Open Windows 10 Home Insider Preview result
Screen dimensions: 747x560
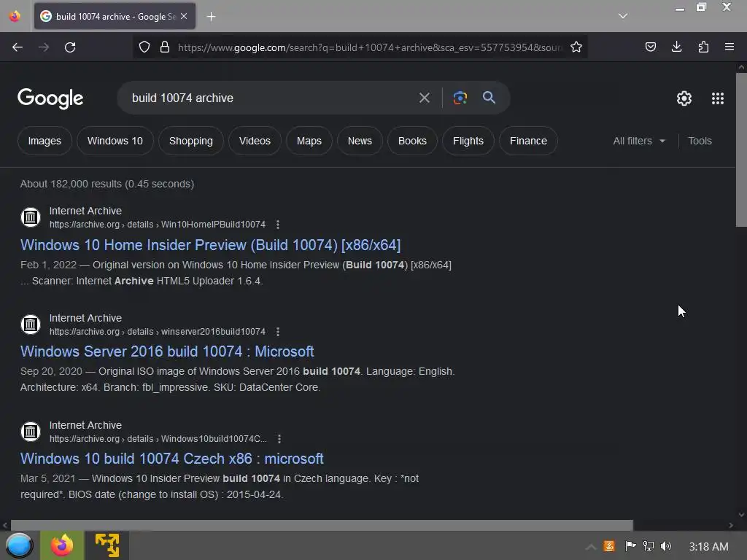point(210,245)
